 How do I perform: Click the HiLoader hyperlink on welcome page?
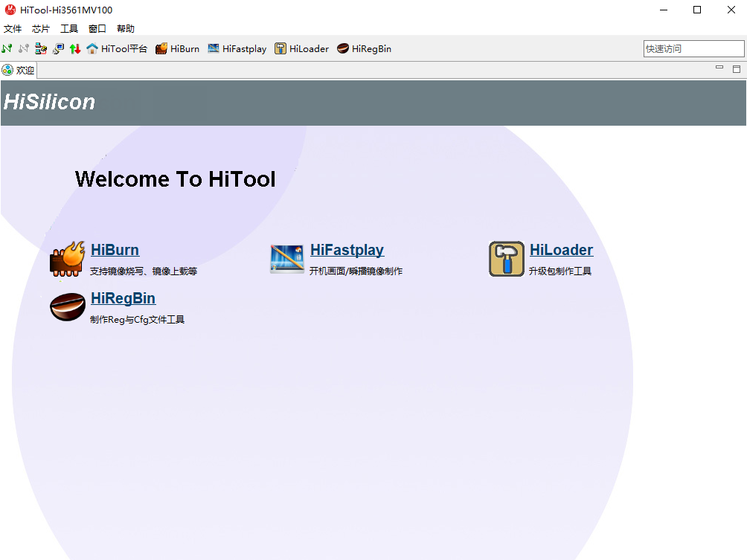(561, 250)
